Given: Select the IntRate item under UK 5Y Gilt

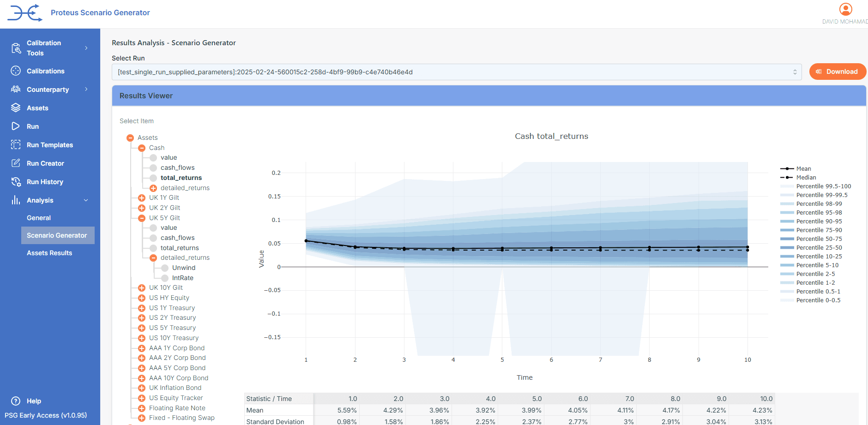Looking at the screenshot, I should click(x=182, y=278).
